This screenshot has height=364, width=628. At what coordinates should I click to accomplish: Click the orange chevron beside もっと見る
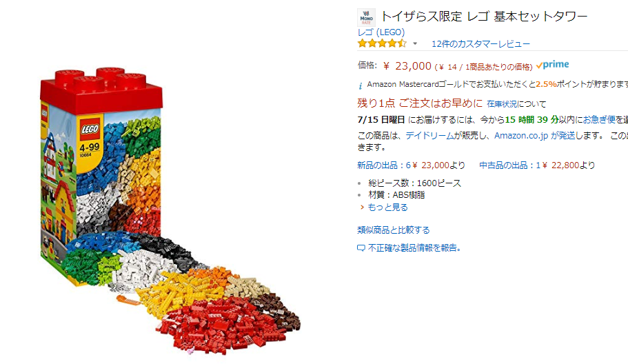coord(362,208)
